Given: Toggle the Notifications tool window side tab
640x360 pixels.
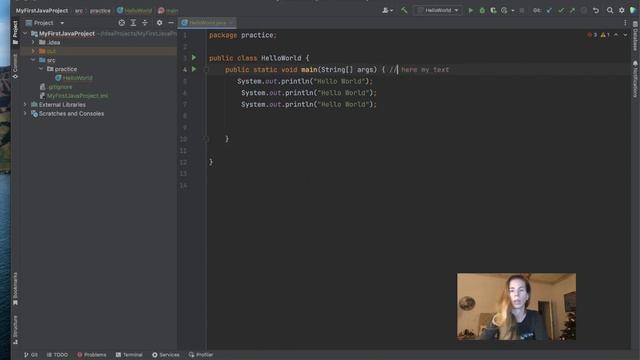Looking at the screenshot, I should pos(635,79).
